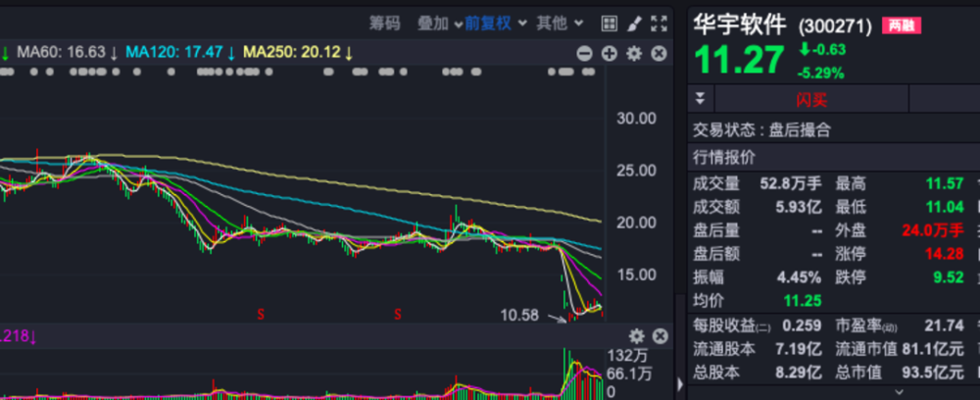Click the 跌停 limit-down price 9.52
Screen dimensions: 980x400
tap(948, 276)
